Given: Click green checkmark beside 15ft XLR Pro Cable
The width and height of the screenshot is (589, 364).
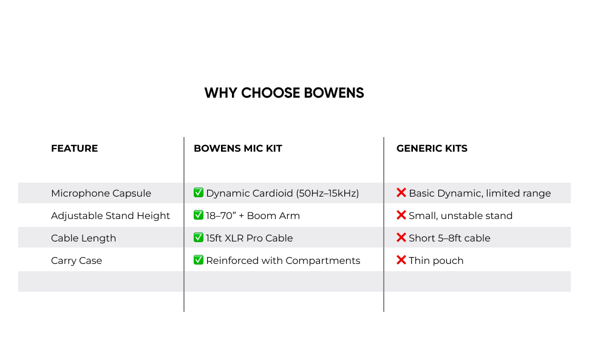Looking at the screenshot, I should coord(199,238).
